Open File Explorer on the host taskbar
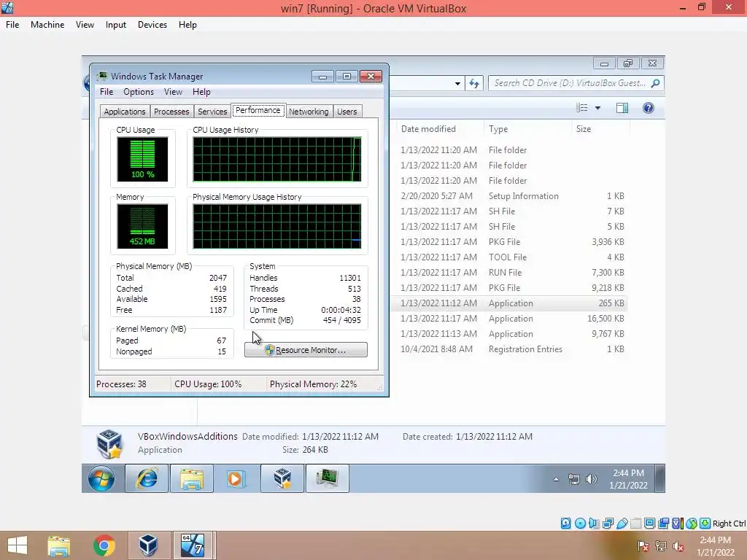 click(58, 545)
